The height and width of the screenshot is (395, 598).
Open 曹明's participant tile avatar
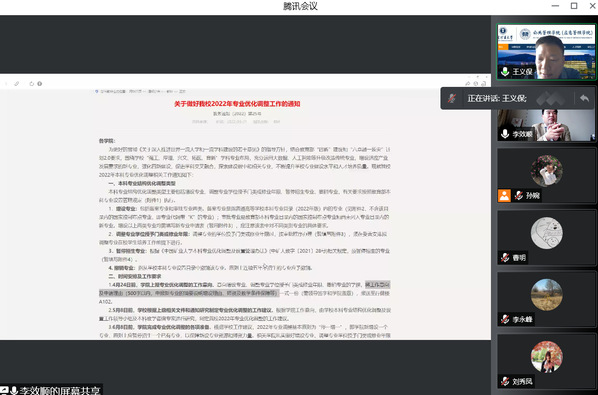[547, 233]
